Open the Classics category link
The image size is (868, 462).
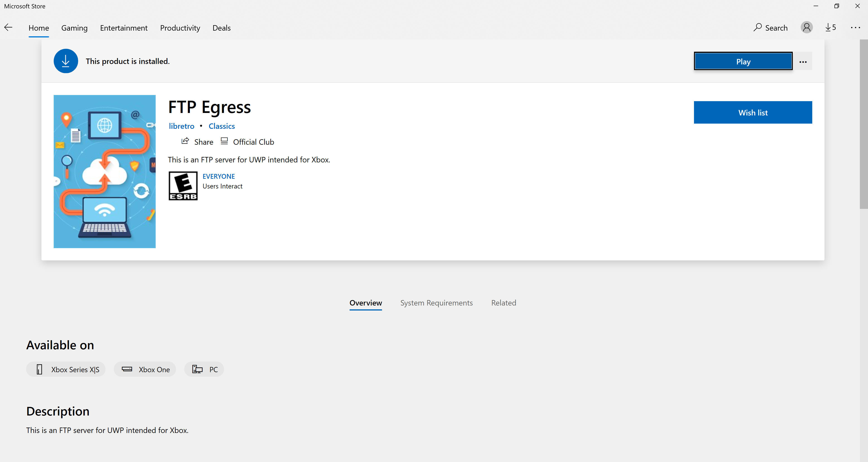[x=222, y=126]
